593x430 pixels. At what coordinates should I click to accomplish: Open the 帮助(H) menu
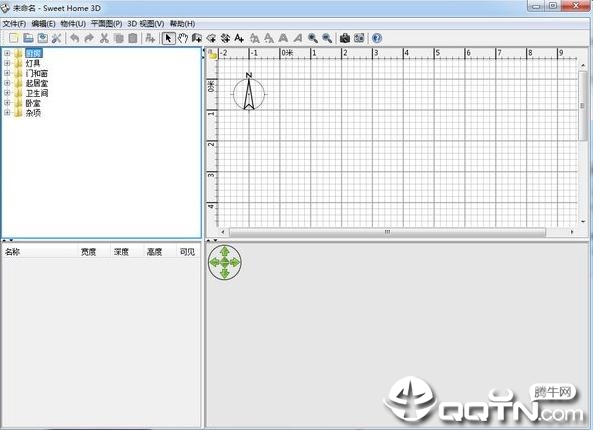(182, 23)
